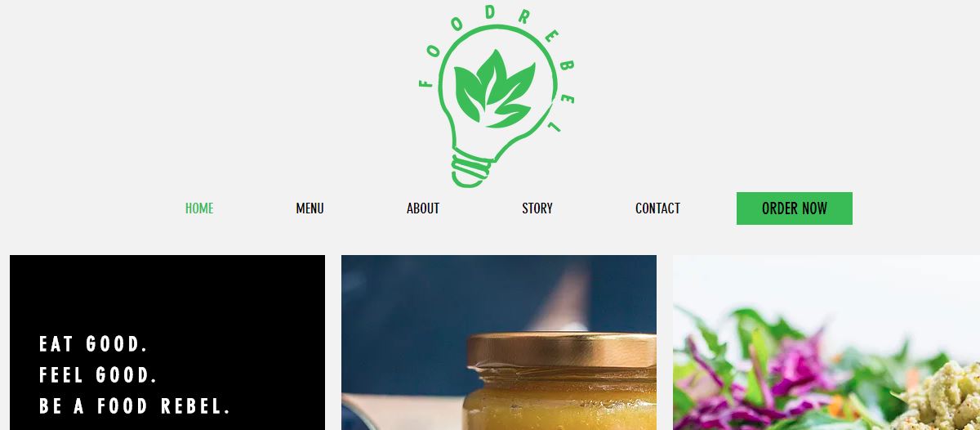
Task: Open the honey jar photo tile
Action: pyautogui.click(x=499, y=343)
